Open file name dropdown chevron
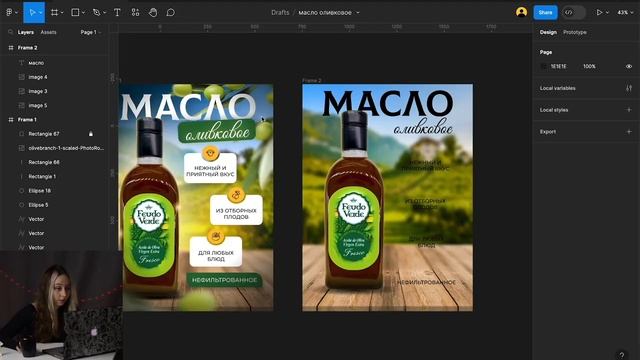Screen dimensions: 640x360 click(358, 13)
